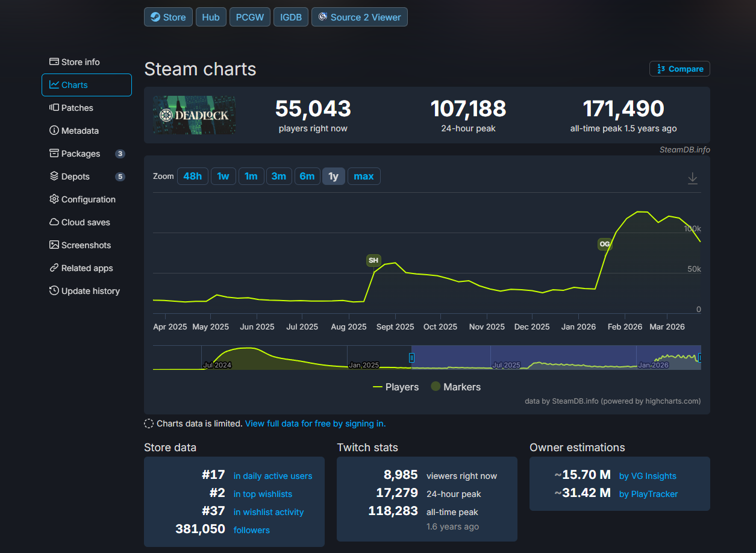This screenshot has width=756, height=553.
Task: Click the Depots stack icon
Action: (x=54, y=177)
